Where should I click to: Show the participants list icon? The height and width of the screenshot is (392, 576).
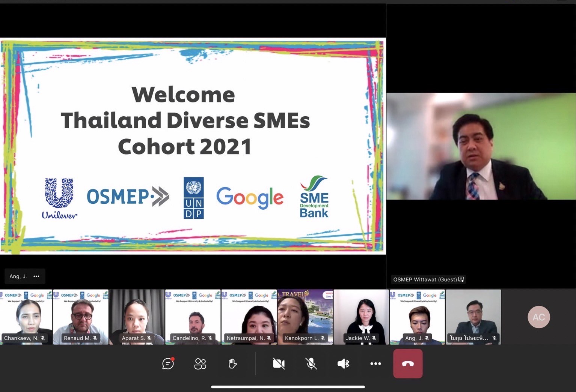coord(200,363)
